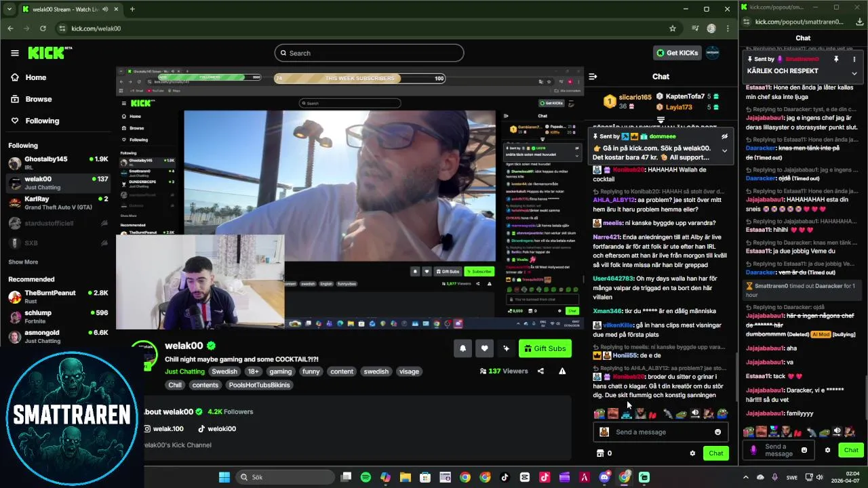Focus main chat Send a message field

tap(660, 432)
